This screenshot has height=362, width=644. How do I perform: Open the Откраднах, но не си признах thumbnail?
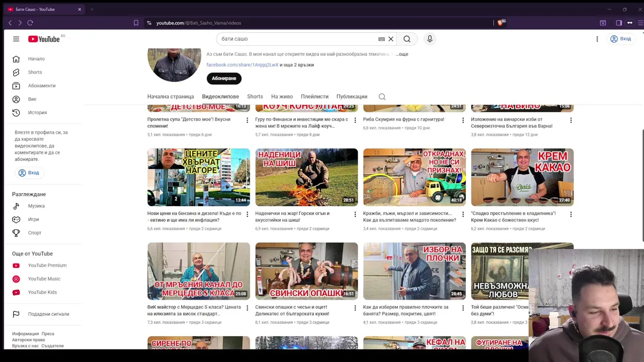[x=414, y=177]
